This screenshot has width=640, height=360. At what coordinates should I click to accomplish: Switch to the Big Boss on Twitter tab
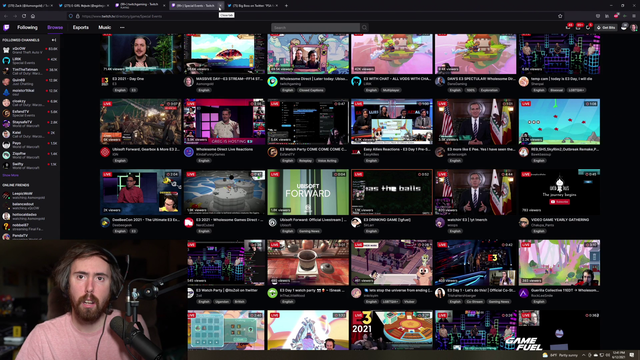point(253,6)
